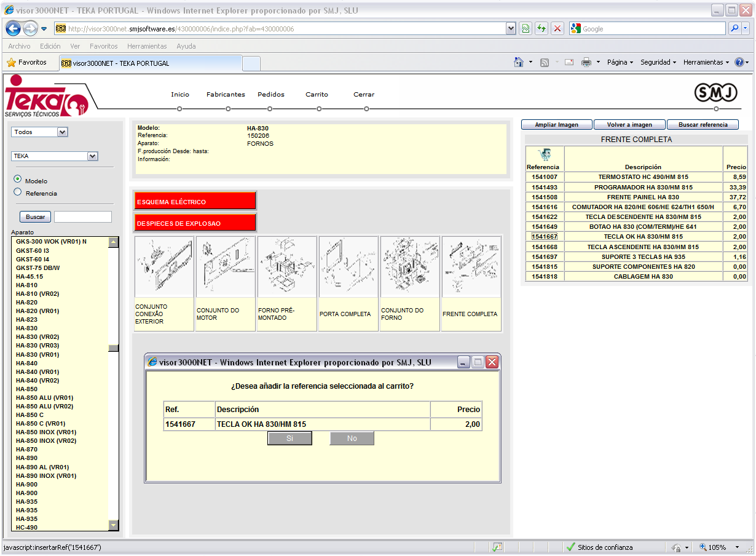Viewport: 756px width, 556px height.
Task: Click the red stop loading icon
Action: tap(557, 28)
